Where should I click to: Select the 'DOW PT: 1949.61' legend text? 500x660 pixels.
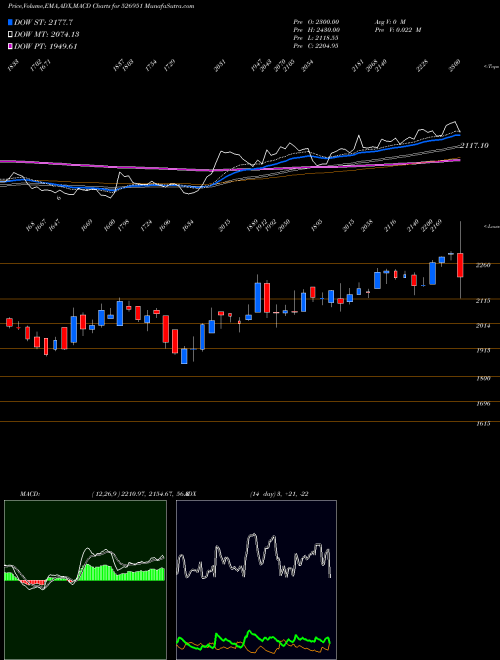pos(45,47)
